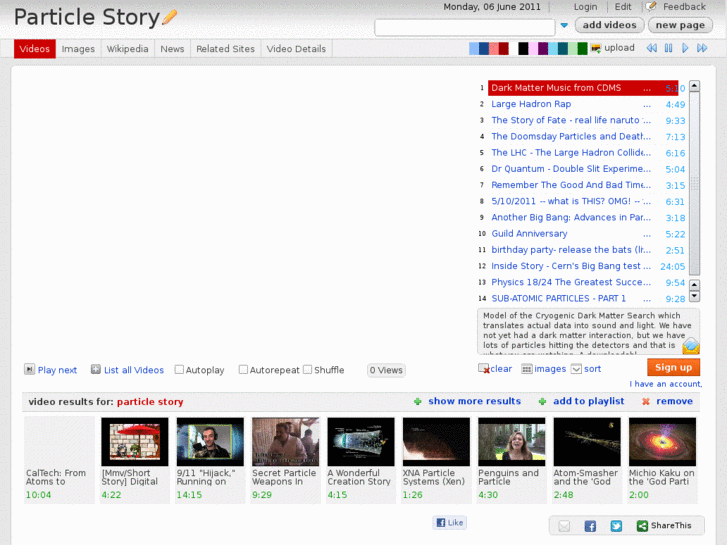
Task: Enable the Autoplay checkbox
Action: click(179, 370)
